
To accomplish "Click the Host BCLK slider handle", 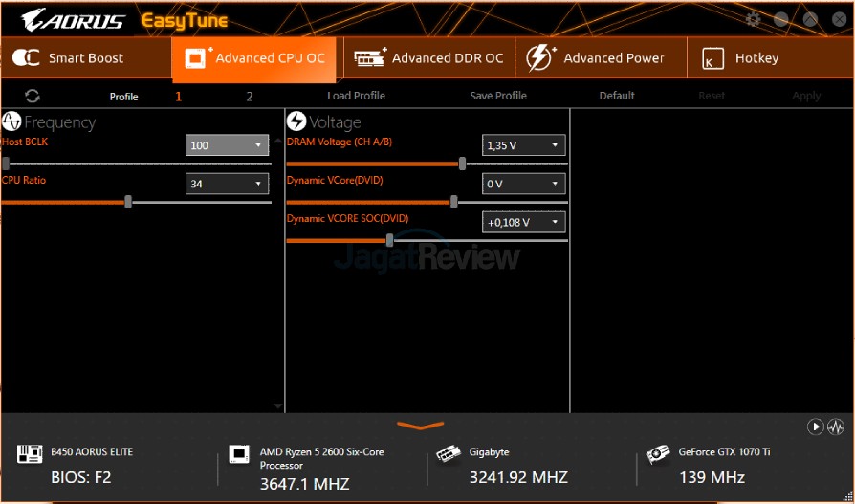I will (x=6, y=164).
